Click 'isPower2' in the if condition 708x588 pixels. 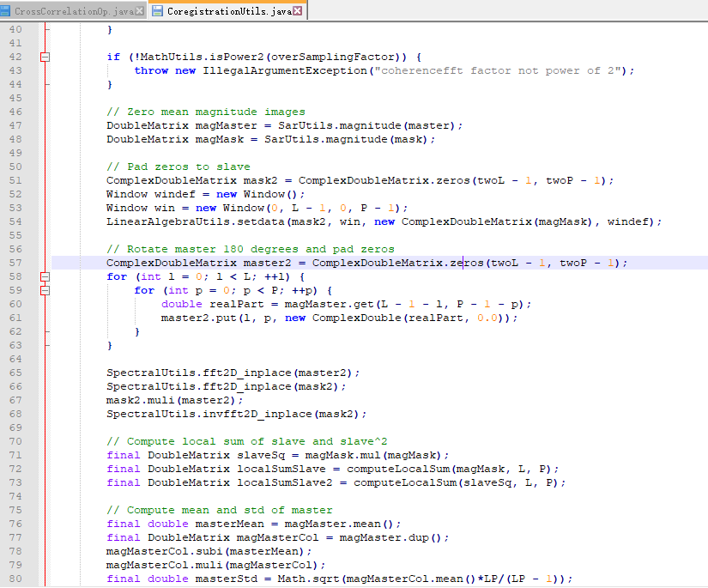[x=237, y=57]
